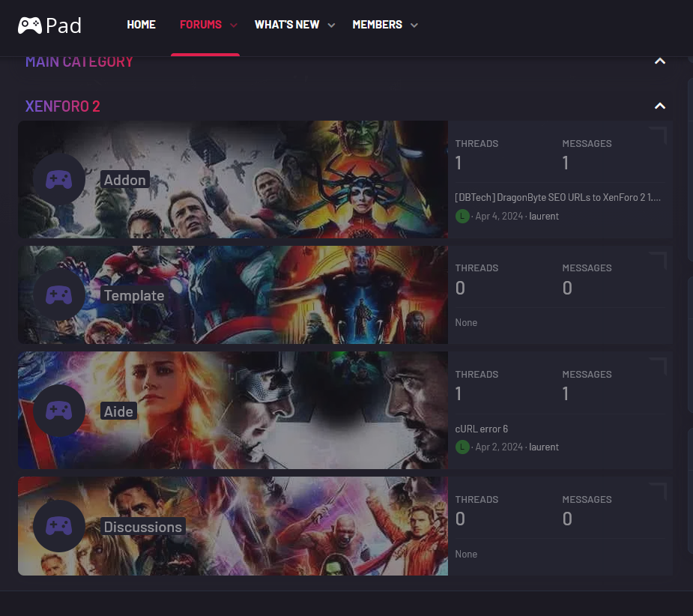Collapse the Main Category section
Screen dimensions: 693x616
(659, 61)
